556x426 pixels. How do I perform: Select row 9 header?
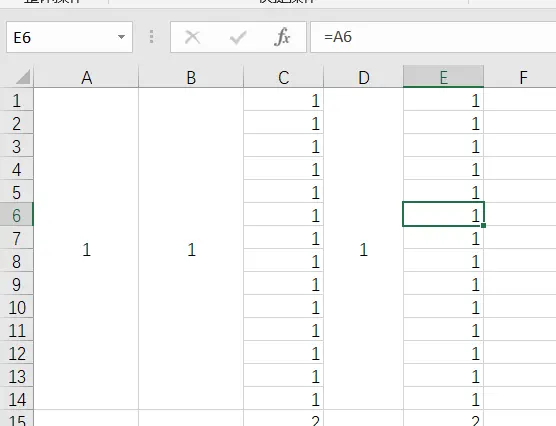coord(17,283)
